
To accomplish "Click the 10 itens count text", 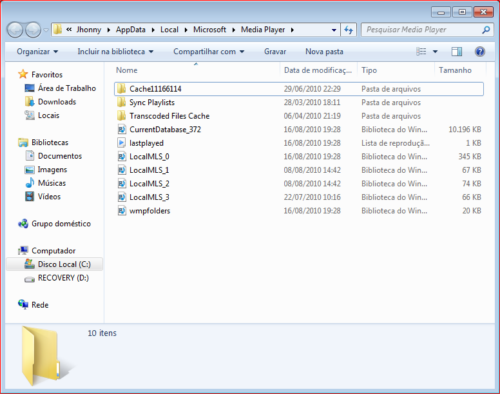I will [102, 333].
